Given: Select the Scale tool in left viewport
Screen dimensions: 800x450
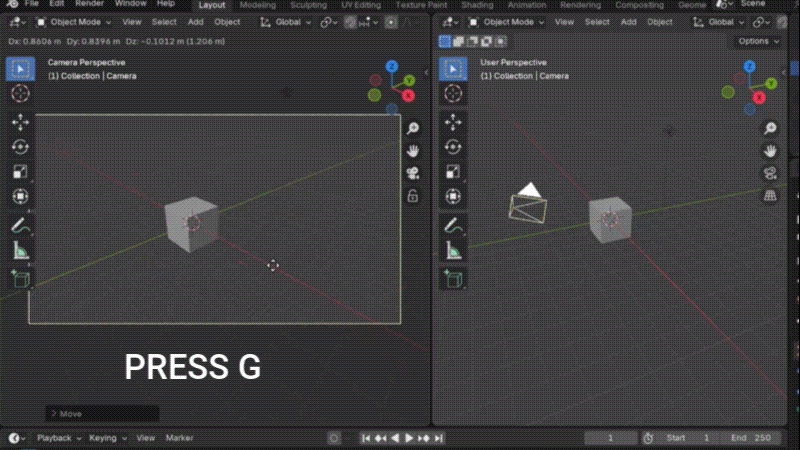Looking at the screenshot, I should [20, 172].
